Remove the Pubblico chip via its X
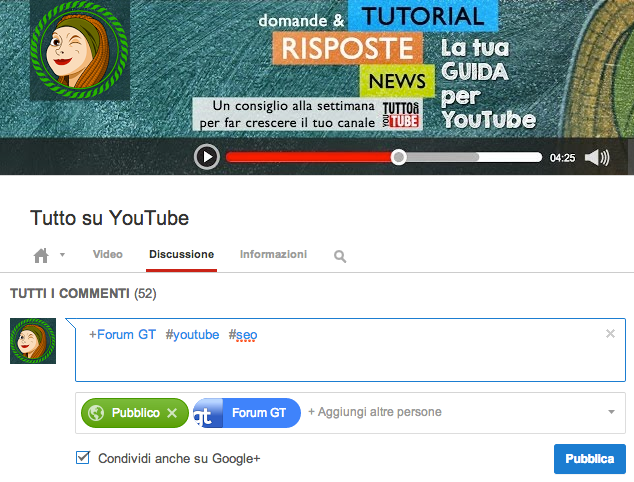 pos(172,413)
